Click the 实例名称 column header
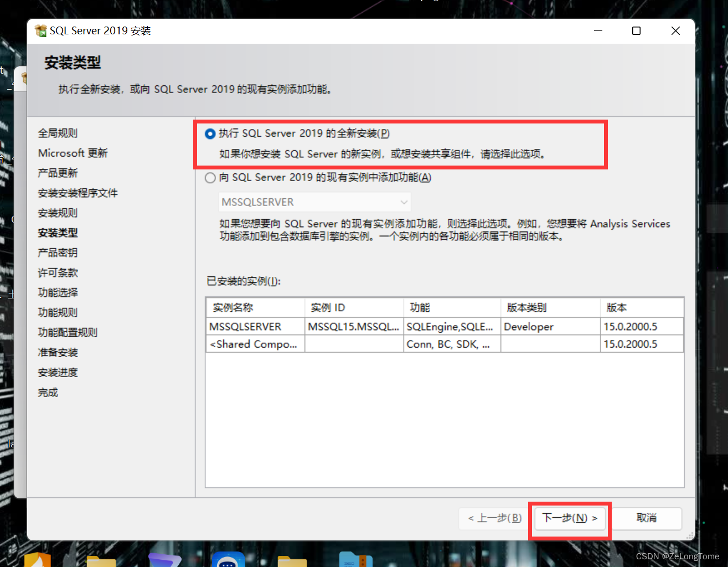 pyautogui.click(x=255, y=307)
